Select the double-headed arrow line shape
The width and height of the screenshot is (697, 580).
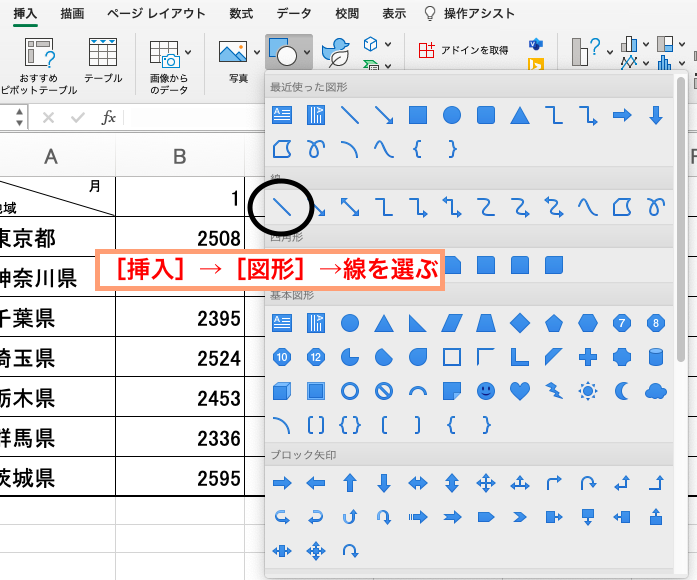click(x=350, y=207)
